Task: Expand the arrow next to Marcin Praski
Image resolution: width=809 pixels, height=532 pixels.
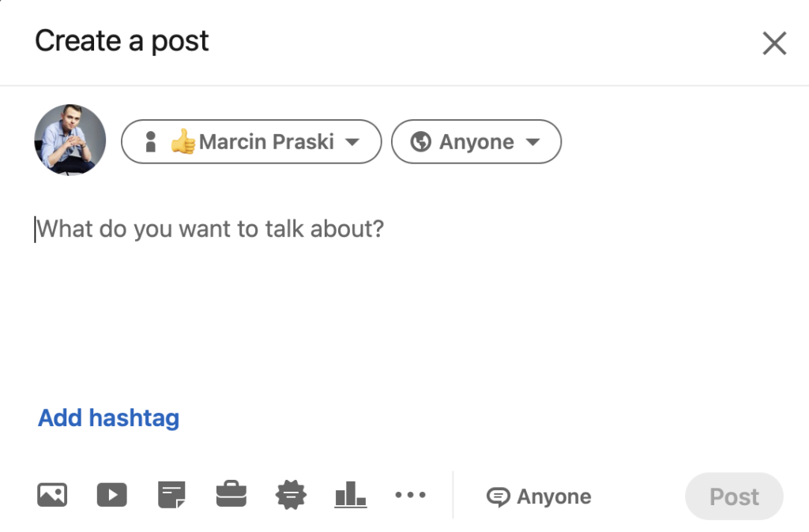Action: pos(353,142)
